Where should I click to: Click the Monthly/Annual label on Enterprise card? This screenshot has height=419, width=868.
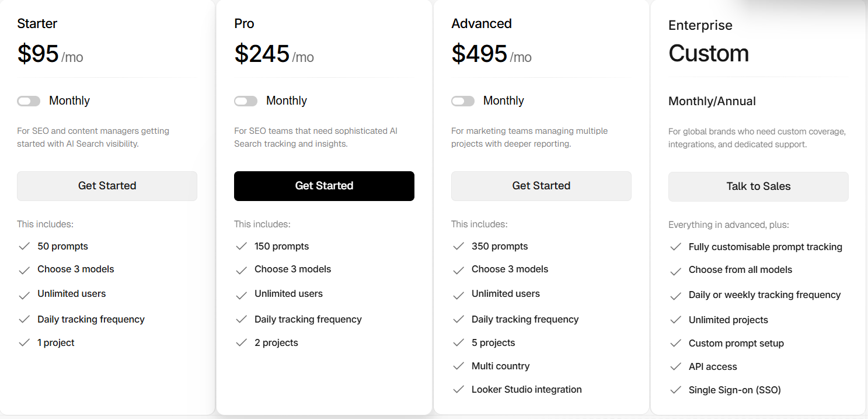point(712,101)
